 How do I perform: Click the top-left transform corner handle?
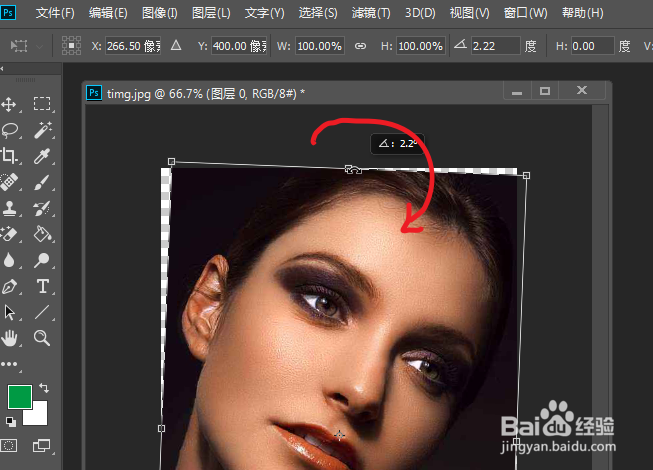point(171,161)
